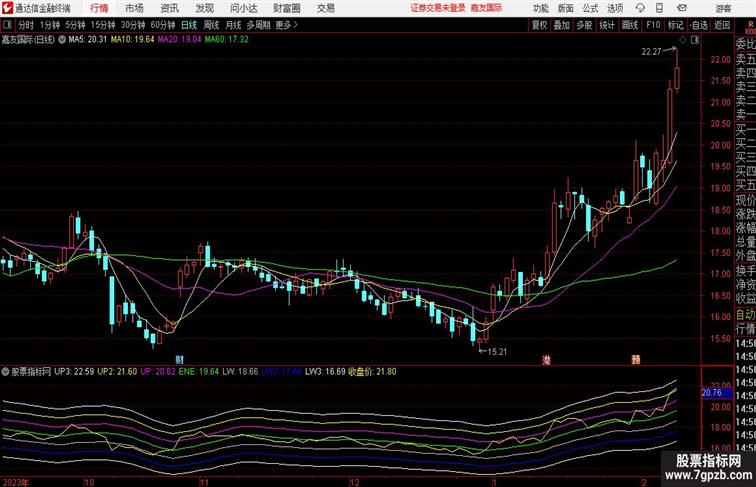Select the 1分钟 period
Screen dimensions: 756x487
(50, 25)
